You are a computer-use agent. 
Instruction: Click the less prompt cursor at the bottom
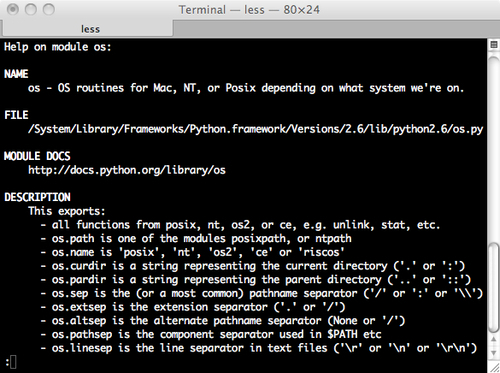pyautogui.click(x=13, y=362)
